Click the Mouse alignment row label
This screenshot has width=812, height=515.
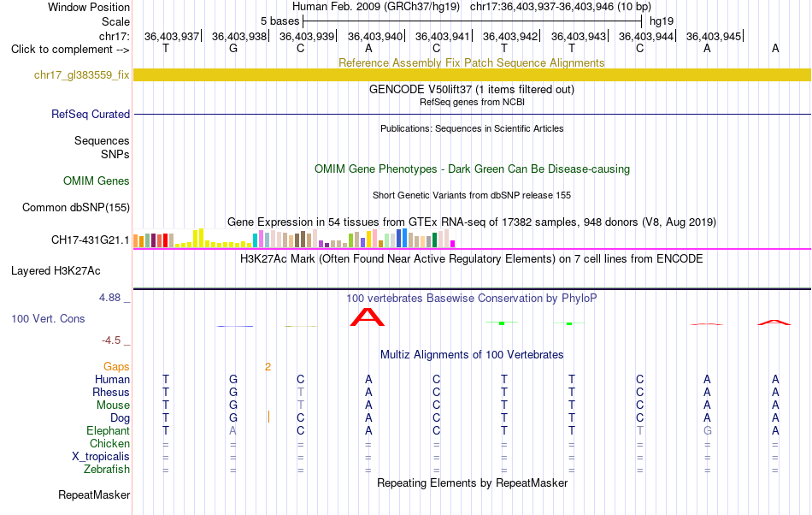[x=113, y=405]
